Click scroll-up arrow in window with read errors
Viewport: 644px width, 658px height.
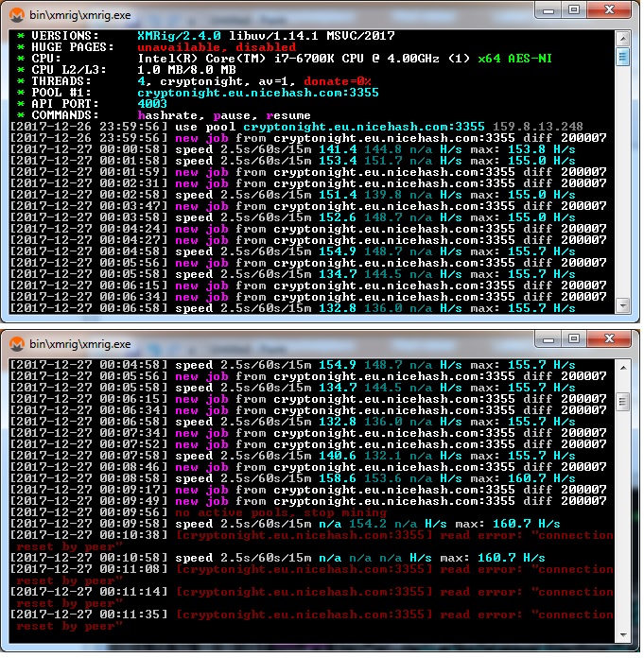623,368
